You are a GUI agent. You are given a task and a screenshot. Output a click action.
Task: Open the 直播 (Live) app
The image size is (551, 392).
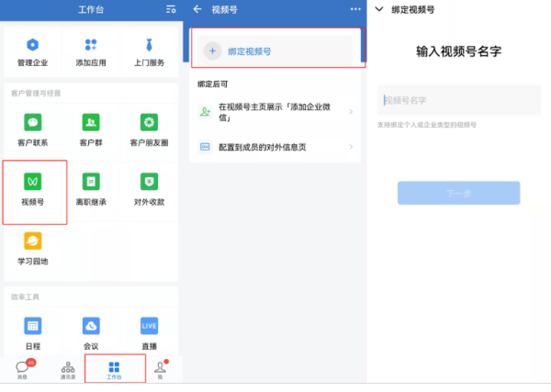(148, 331)
